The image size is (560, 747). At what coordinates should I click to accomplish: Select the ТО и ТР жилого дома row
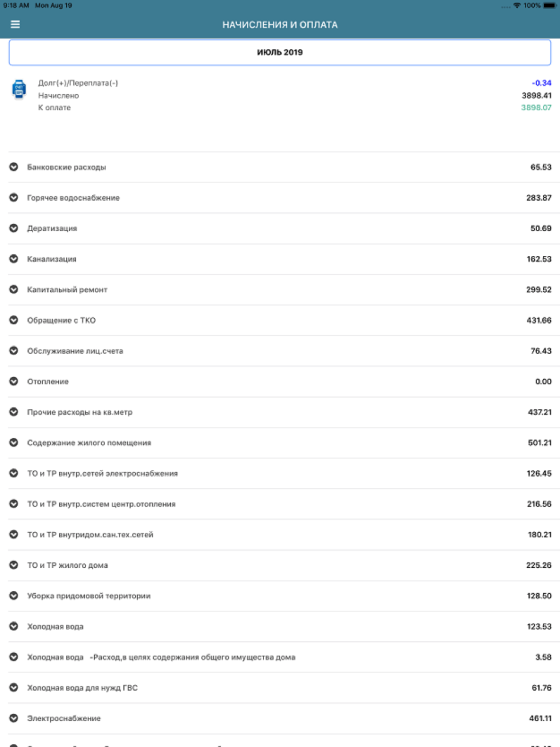pos(280,565)
